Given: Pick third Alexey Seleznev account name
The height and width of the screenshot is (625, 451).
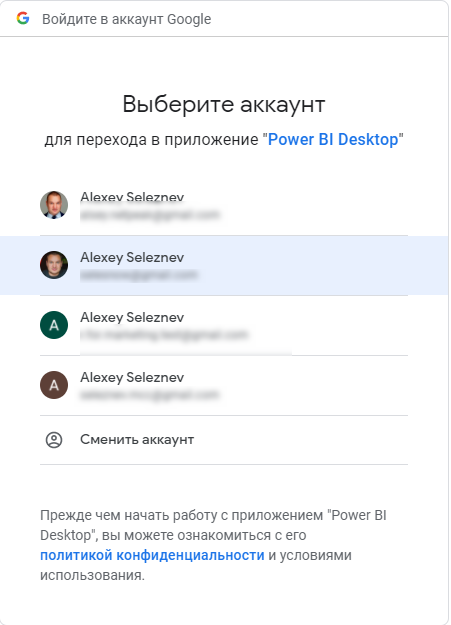Looking at the screenshot, I should coord(132,318).
